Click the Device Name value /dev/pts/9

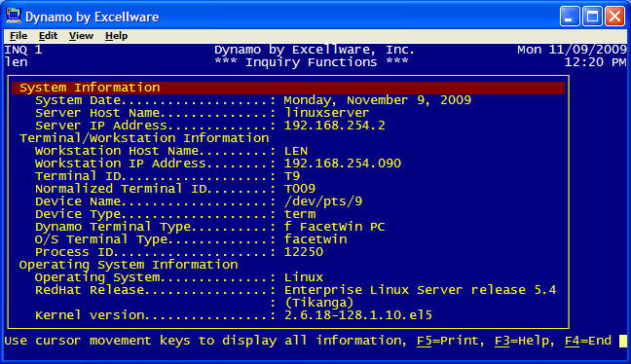(x=323, y=201)
